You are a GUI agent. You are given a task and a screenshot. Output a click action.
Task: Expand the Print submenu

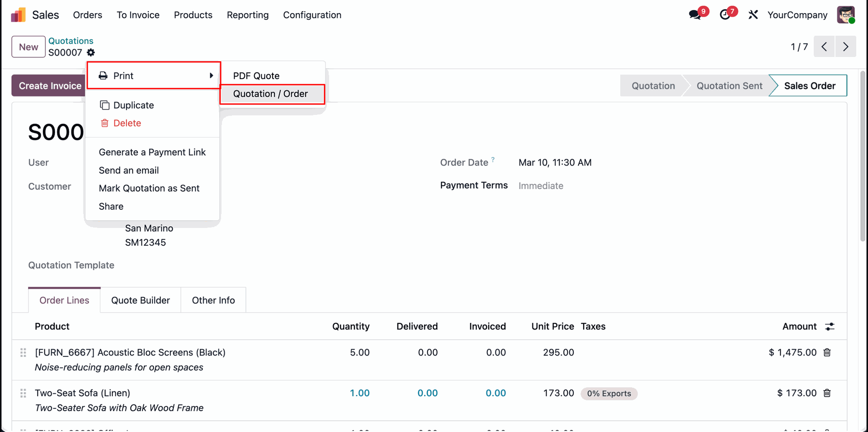(154, 76)
